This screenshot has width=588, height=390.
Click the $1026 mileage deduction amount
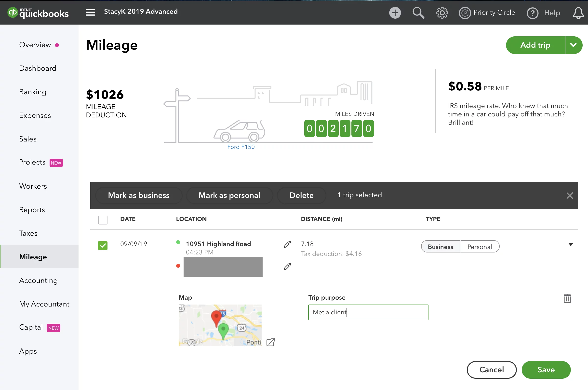[105, 95]
